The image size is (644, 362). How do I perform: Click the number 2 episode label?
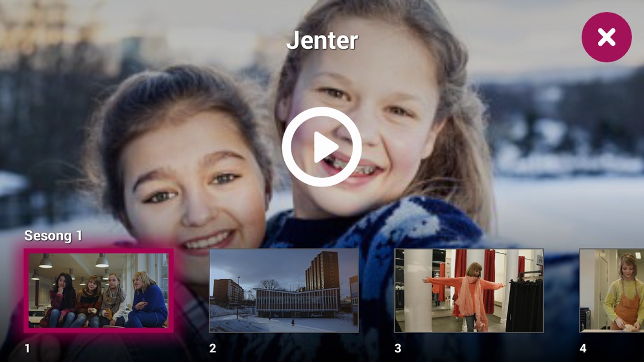212,349
